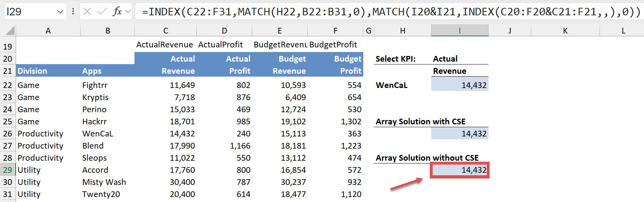Click the Enter checkmark formula icon

coord(102,12)
